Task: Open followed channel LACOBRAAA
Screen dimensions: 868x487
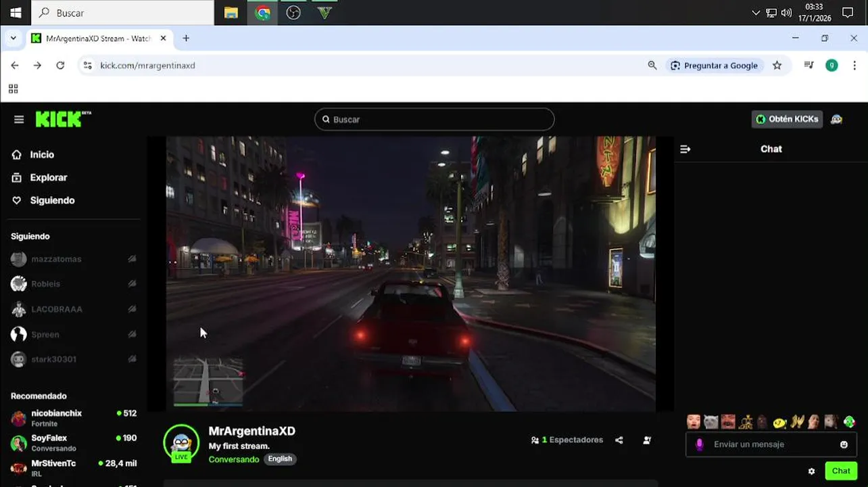Action: pos(74,309)
